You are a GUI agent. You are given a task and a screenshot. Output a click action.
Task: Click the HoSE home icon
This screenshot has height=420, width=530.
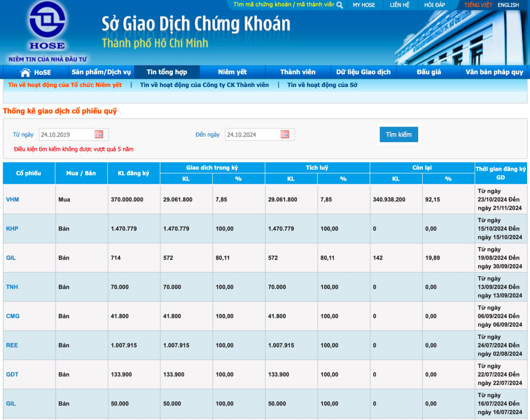click(25, 73)
